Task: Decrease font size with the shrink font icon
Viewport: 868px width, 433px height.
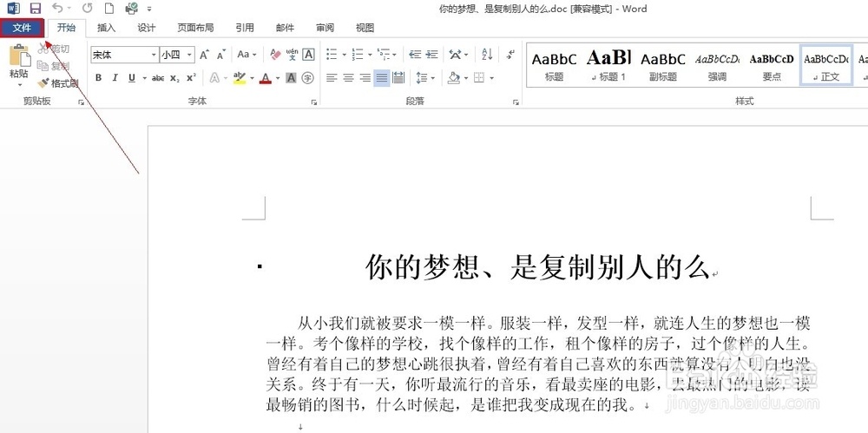Action: pyautogui.click(x=220, y=55)
